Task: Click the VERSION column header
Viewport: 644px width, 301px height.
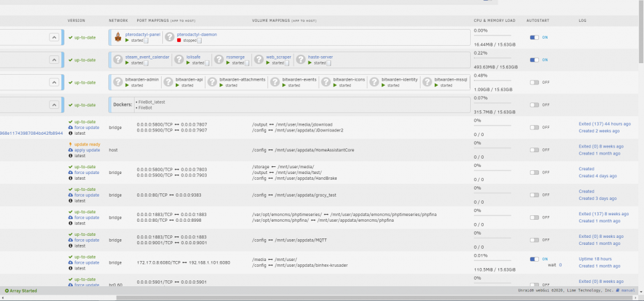Action: (77, 21)
